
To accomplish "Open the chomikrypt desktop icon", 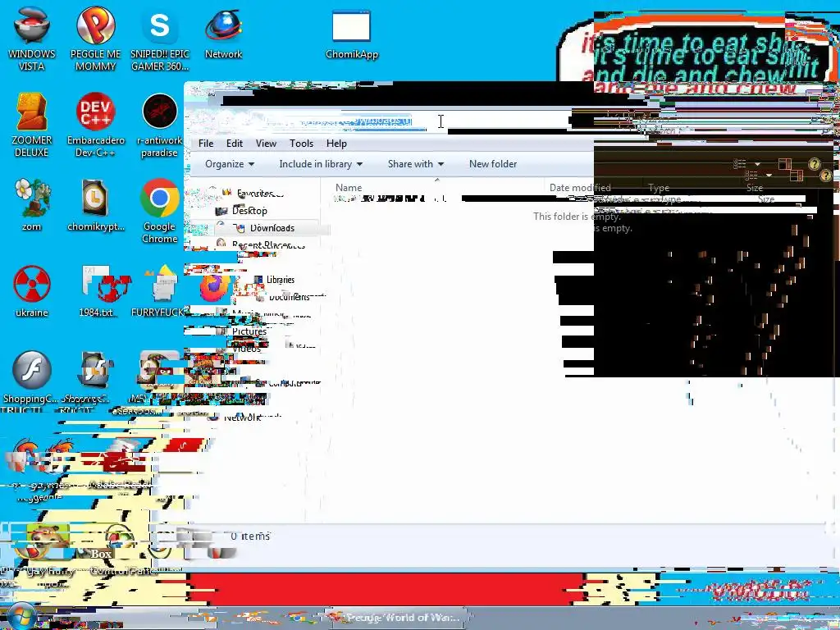I will coord(95,205).
